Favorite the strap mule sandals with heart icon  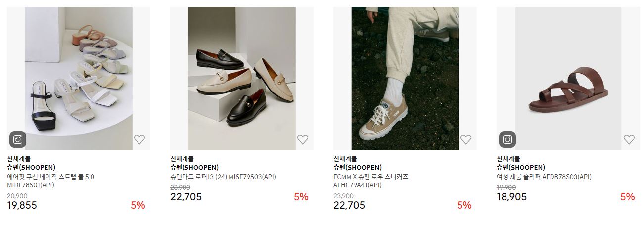[x=139, y=139]
